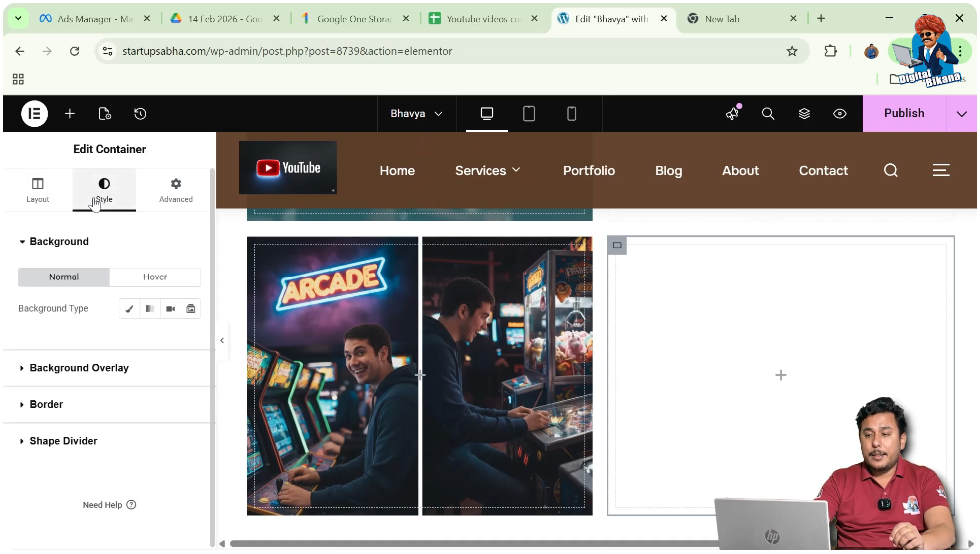Open the Publish options dropdown arrow

pyautogui.click(x=961, y=114)
